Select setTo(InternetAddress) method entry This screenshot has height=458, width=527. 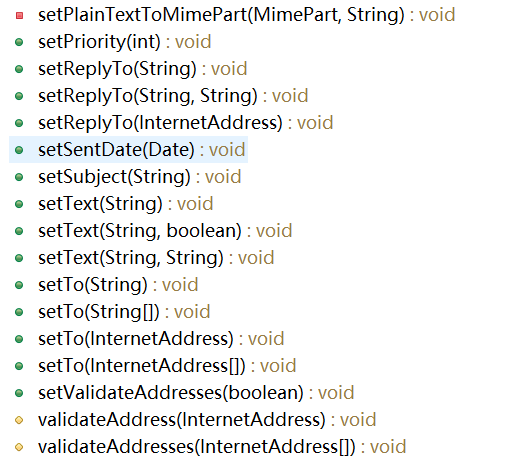pos(161,339)
